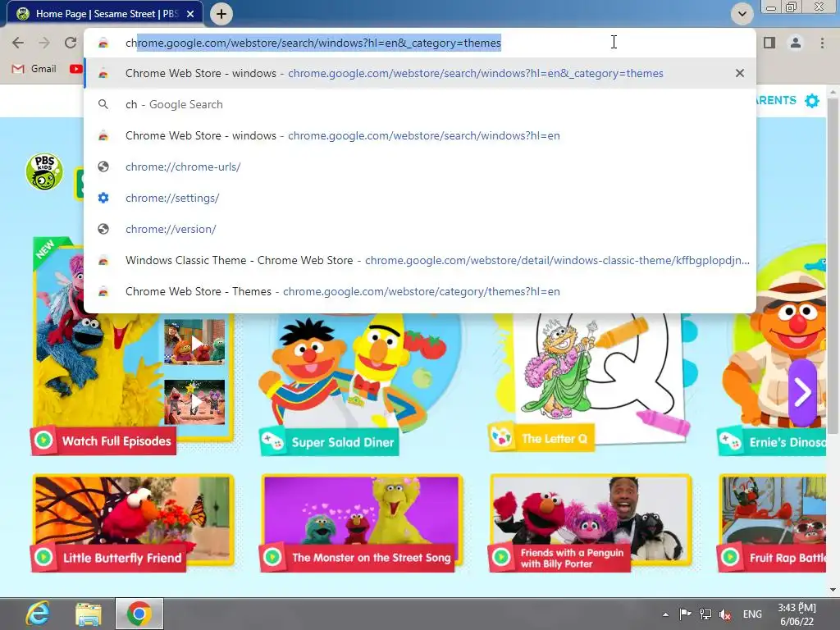Open a new tab with the plus button
The height and width of the screenshot is (630, 840).
(x=221, y=14)
